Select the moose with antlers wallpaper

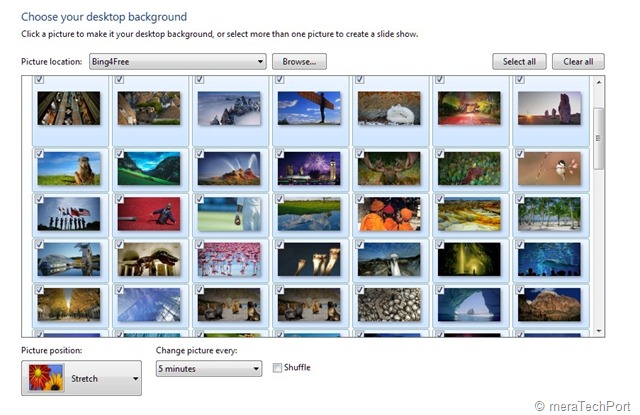389,169
